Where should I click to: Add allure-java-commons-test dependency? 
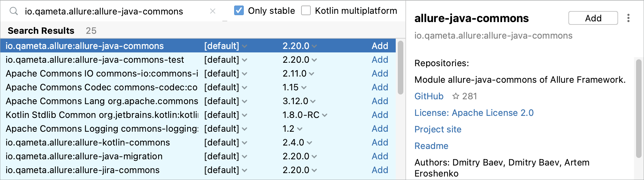(380, 60)
